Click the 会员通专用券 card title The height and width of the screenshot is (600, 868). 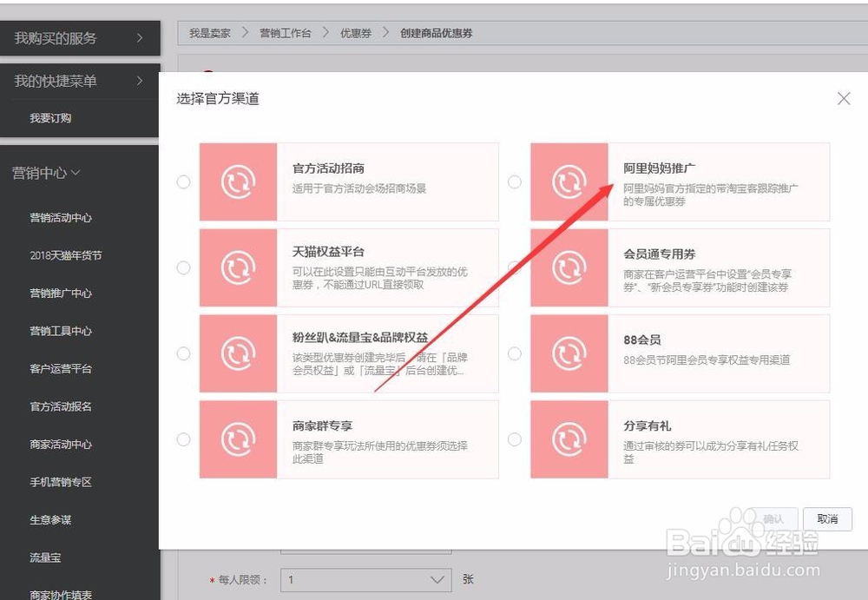coord(660,254)
